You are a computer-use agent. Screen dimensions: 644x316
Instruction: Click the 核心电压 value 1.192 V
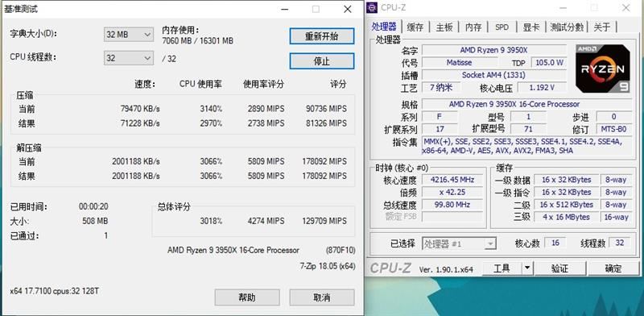(x=542, y=88)
